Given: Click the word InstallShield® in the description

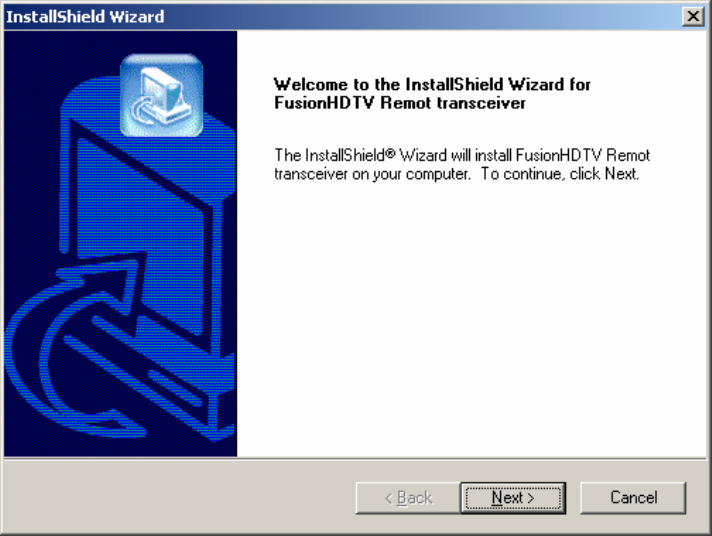Looking at the screenshot, I should click(x=350, y=155).
